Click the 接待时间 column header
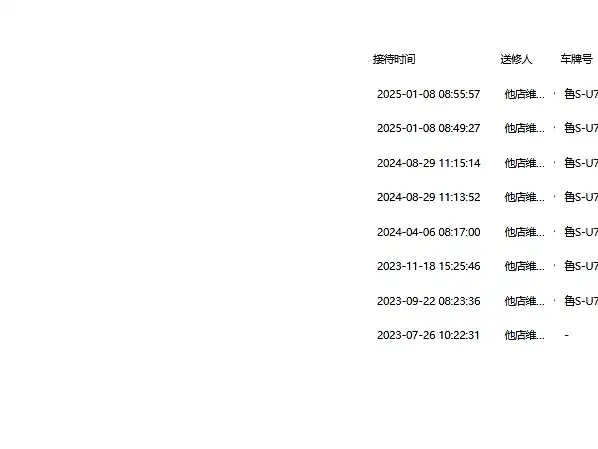The width and height of the screenshot is (598, 449). coord(394,59)
